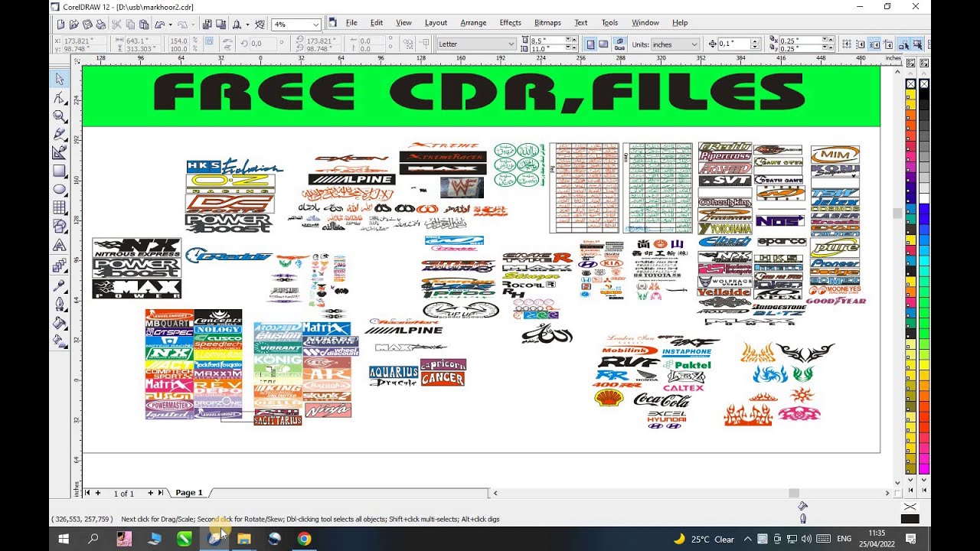
Task: Select the Ellipse tool
Action: point(60,190)
